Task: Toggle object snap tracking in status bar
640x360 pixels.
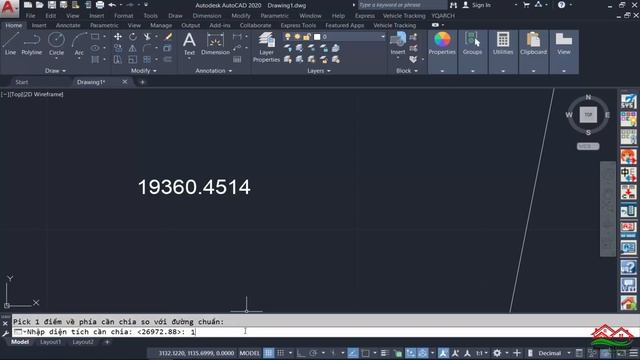Action: click(x=353, y=353)
